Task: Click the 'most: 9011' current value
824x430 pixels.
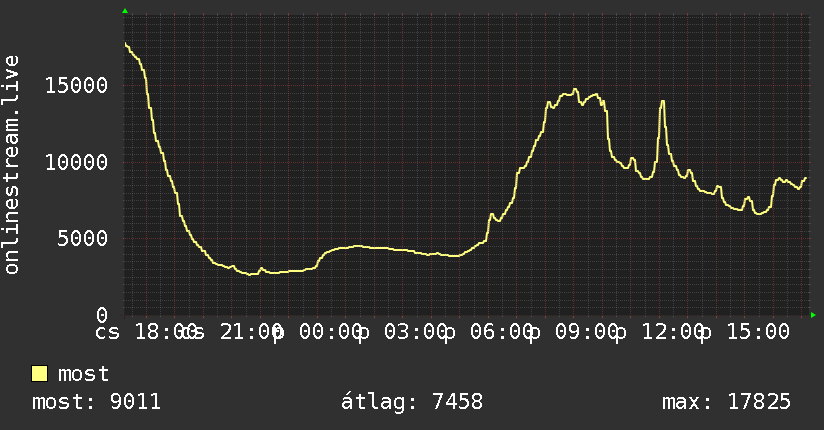Action: (96, 402)
